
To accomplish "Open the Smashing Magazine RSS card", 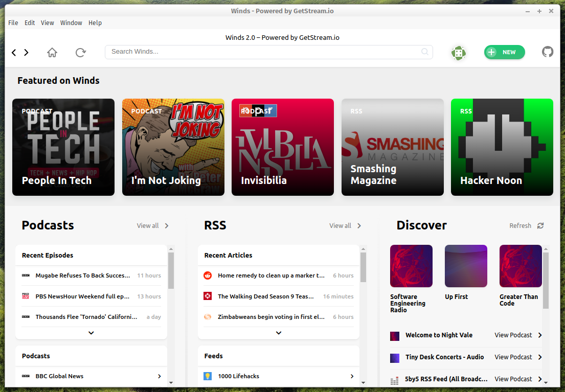I will (393, 147).
